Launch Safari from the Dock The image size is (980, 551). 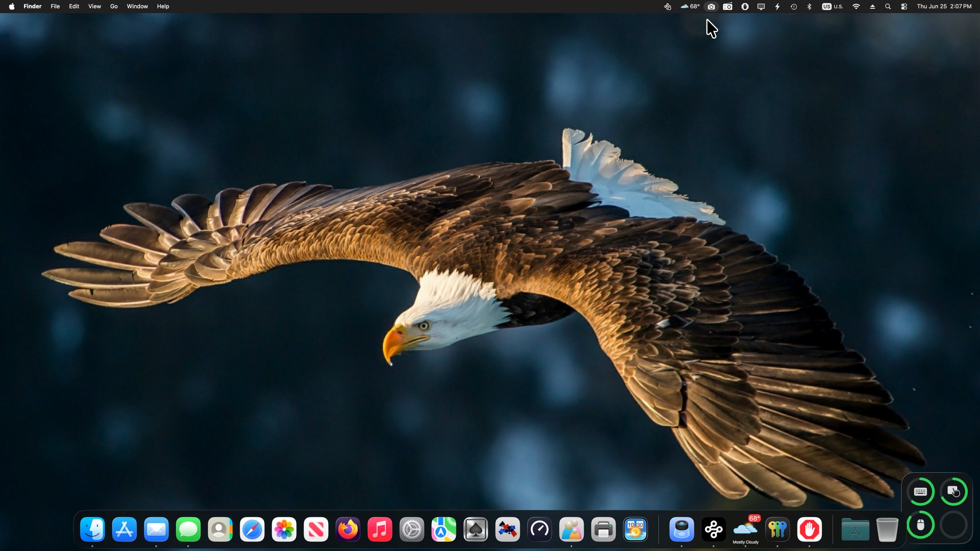(x=252, y=529)
